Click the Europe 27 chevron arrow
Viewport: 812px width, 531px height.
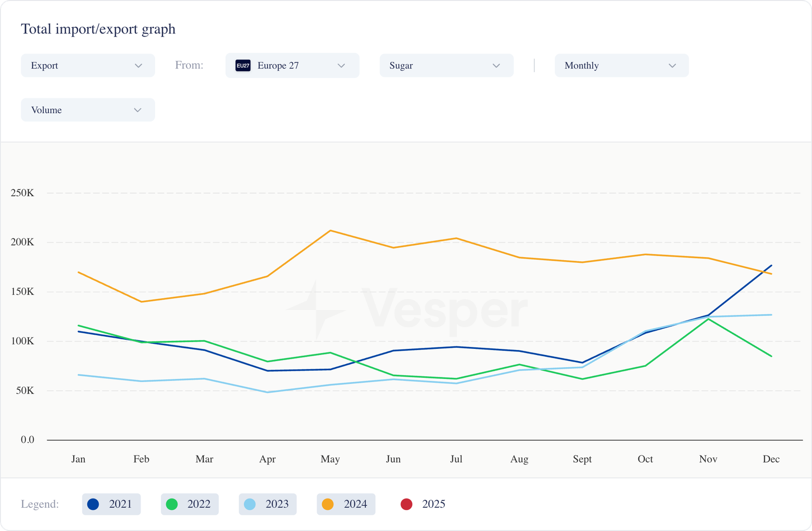(x=342, y=66)
